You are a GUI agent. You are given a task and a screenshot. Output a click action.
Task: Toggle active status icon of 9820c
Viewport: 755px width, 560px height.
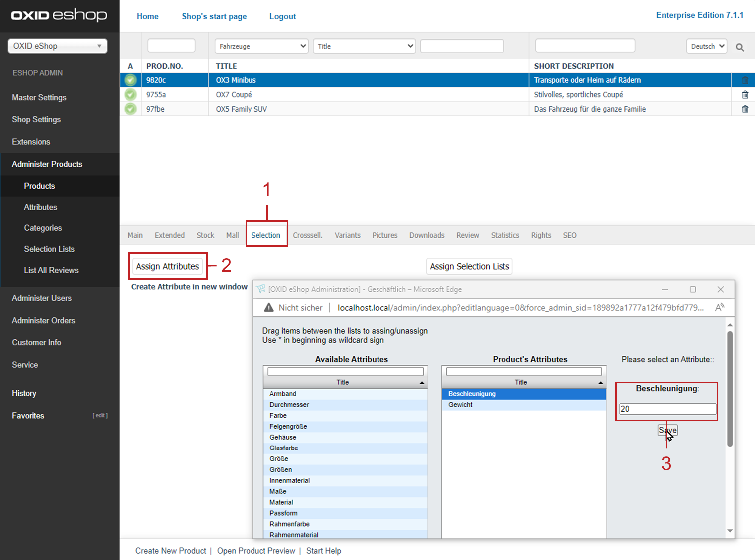130,80
